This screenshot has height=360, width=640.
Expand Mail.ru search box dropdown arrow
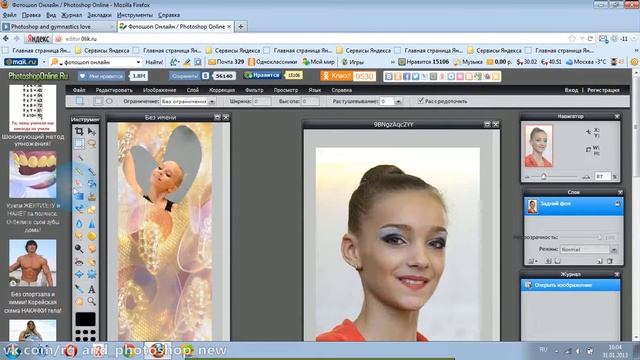[138, 62]
